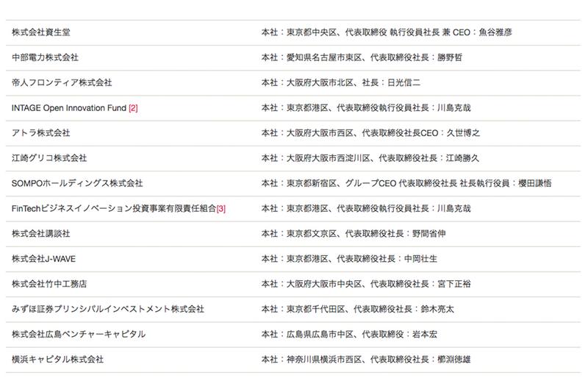Click 江崎グリコ株式会社 company name
This screenshot has width=588, height=392.
click(x=49, y=158)
